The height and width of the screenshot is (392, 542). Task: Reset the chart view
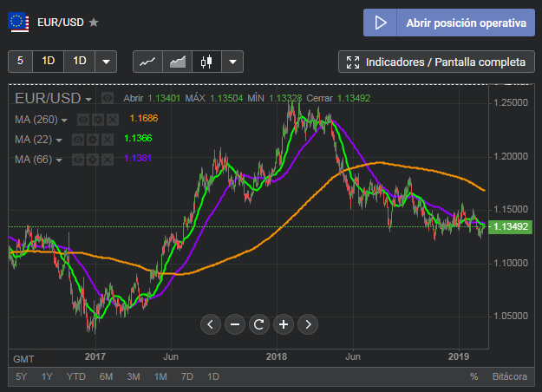[x=259, y=324]
